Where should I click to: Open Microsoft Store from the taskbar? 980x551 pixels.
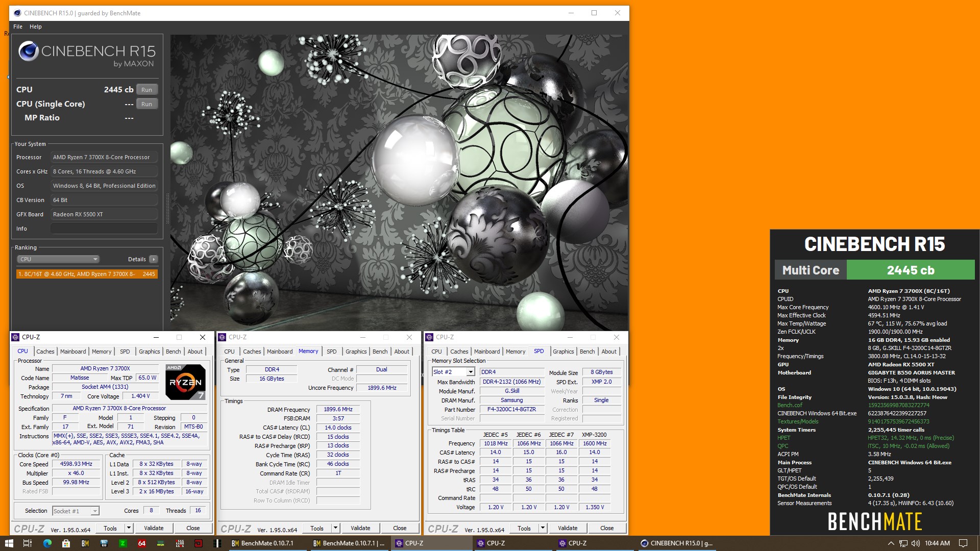click(66, 543)
